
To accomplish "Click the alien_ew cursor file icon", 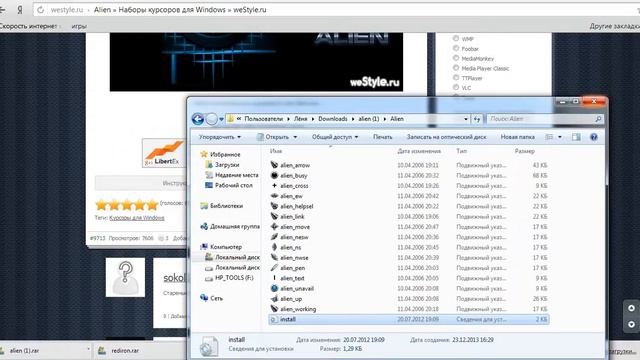I will tap(274, 196).
